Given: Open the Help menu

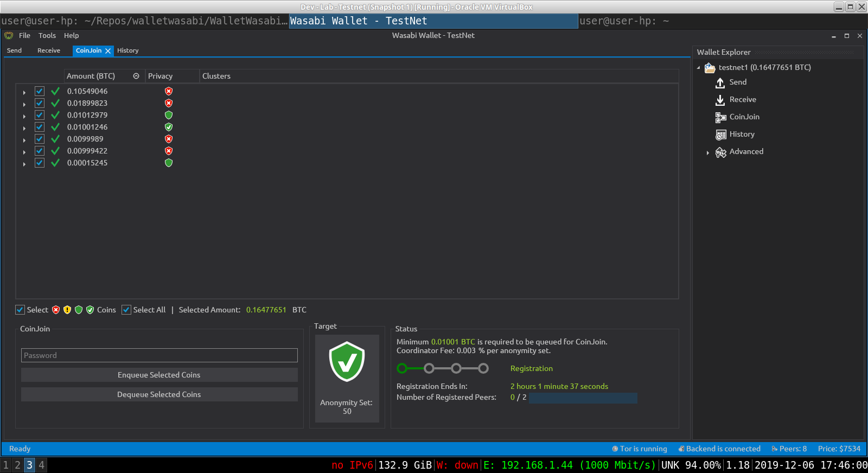Looking at the screenshot, I should (71, 35).
